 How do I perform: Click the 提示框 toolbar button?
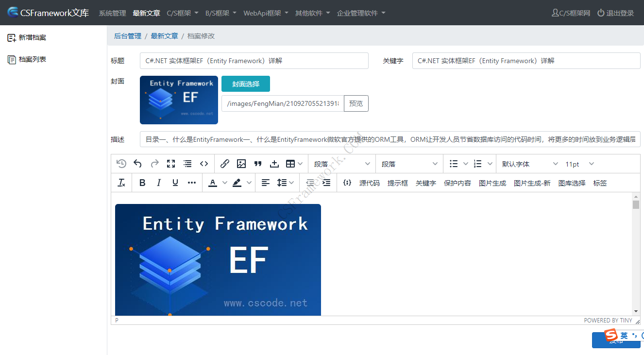[398, 183]
